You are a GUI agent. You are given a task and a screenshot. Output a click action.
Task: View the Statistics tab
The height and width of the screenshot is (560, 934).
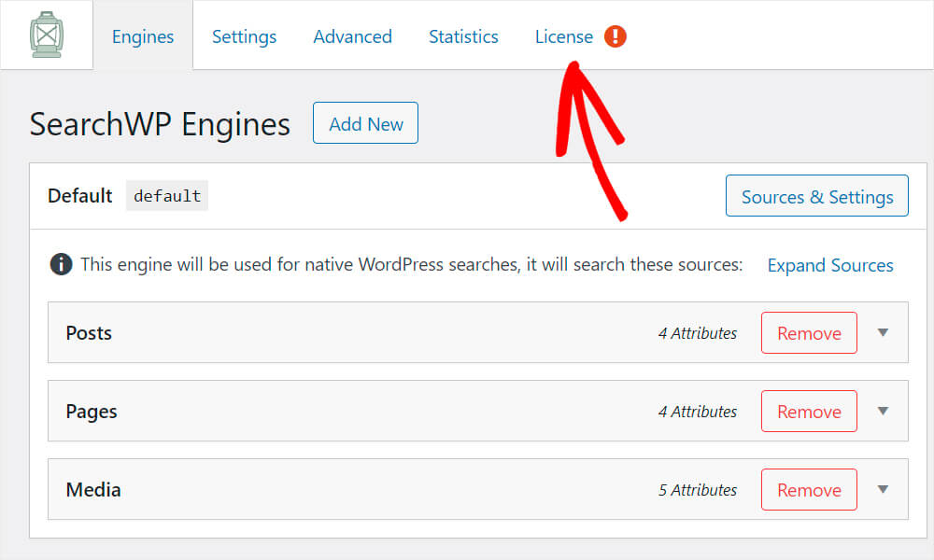pos(463,36)
